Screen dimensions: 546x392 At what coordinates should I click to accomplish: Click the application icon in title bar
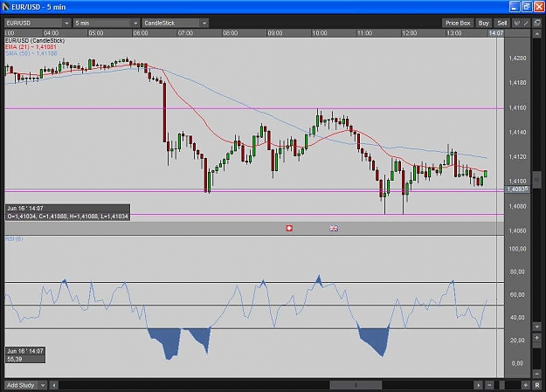(x=5, y=7)
